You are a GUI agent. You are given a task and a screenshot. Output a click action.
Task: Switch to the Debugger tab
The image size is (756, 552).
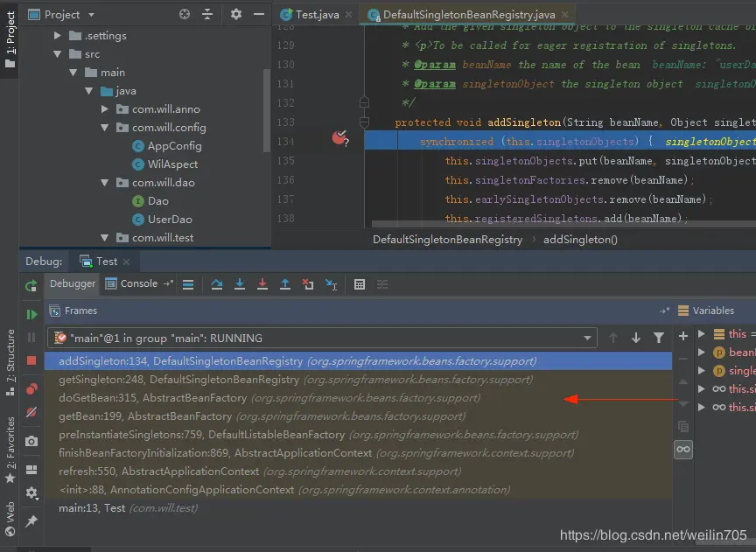pos(73,283)
